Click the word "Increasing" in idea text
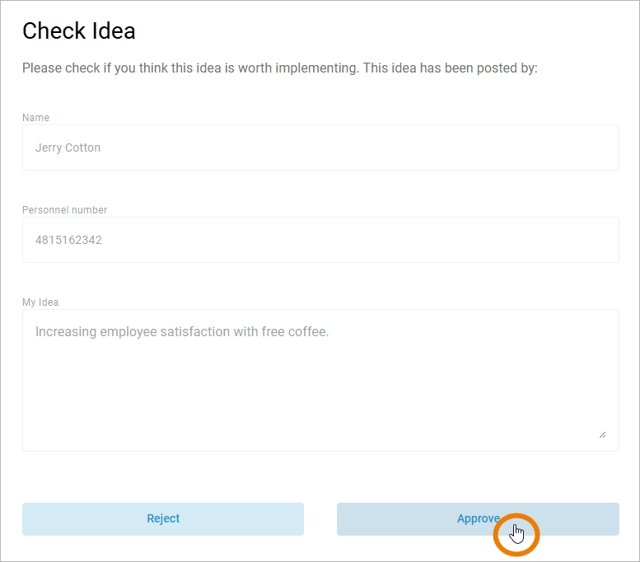The image size is (640, 562). click(x=65, y=331)
